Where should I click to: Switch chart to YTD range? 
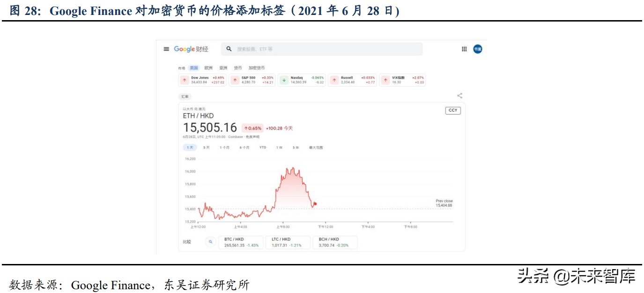tap(262, 147)
